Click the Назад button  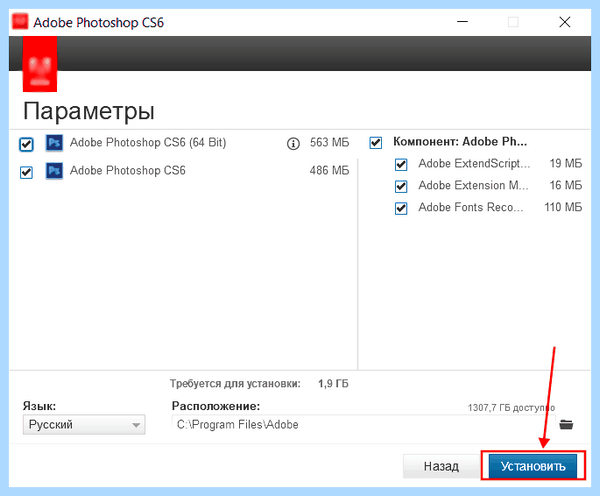tap(441, 466)
